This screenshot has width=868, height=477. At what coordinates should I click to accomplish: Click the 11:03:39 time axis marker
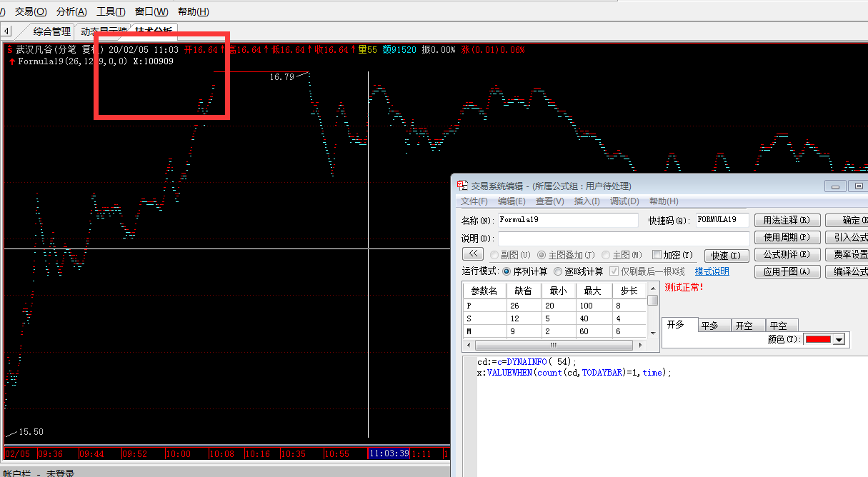[389, 453]
